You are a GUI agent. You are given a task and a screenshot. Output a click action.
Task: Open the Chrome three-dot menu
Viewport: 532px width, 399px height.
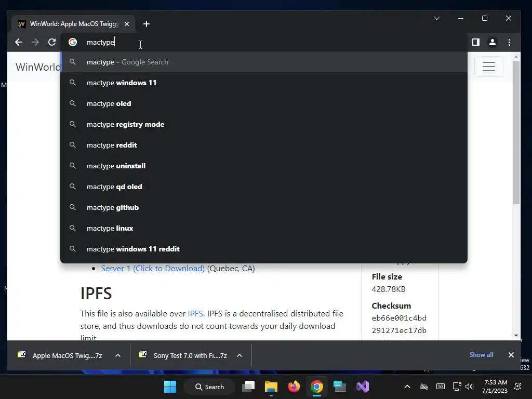pyautogui.click(x=509, y=42)
